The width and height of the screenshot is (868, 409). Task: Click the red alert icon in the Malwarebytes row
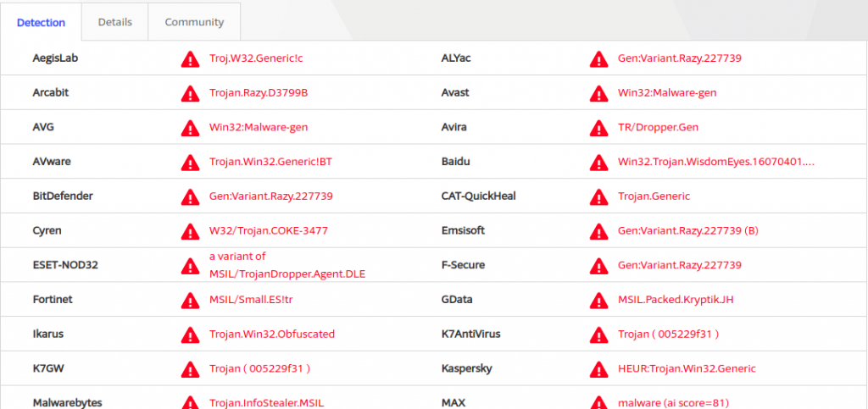click(190, 403)
